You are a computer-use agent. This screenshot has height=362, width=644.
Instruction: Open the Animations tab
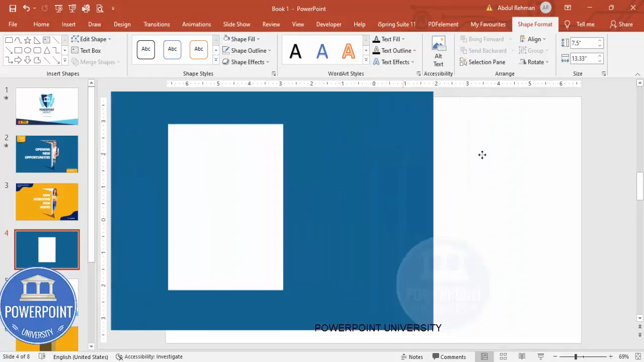click(x=196, y=24)
